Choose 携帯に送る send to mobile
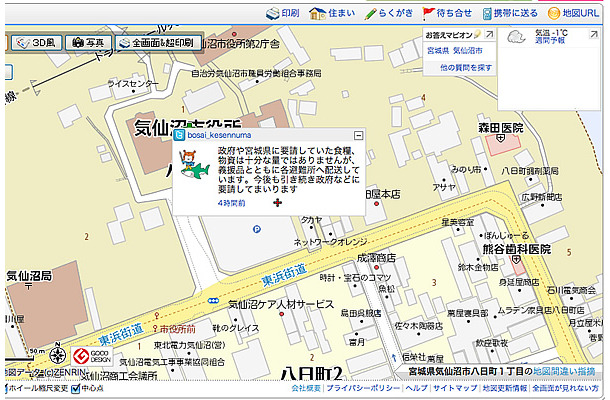The height and width of the screenshot is (400, 610). pos(510,13)
